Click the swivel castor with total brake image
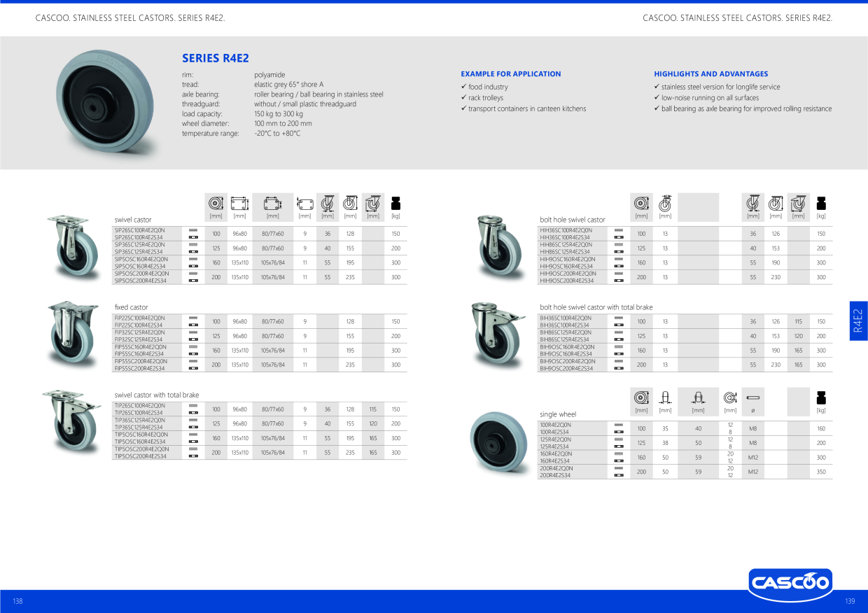Screen dimensions: 868x613 (71, 422)
